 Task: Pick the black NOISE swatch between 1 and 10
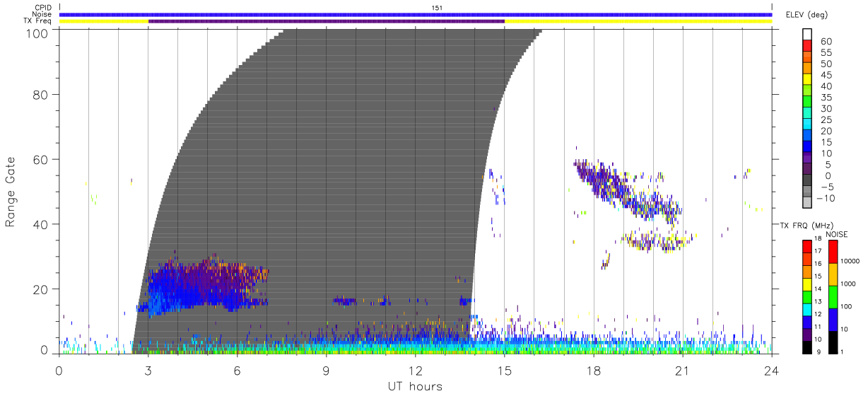(x=833, y=341)
